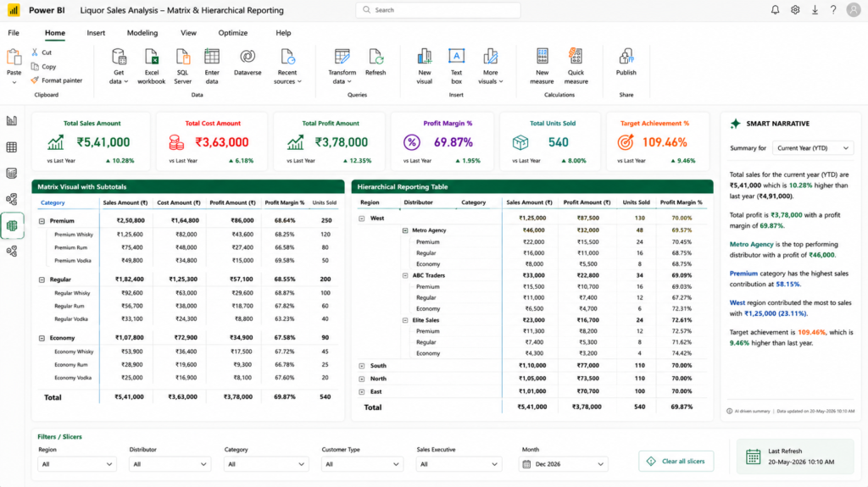The image size is (868, 487).
Task: Expand the South region row
Action: click(x=361, y=366)
